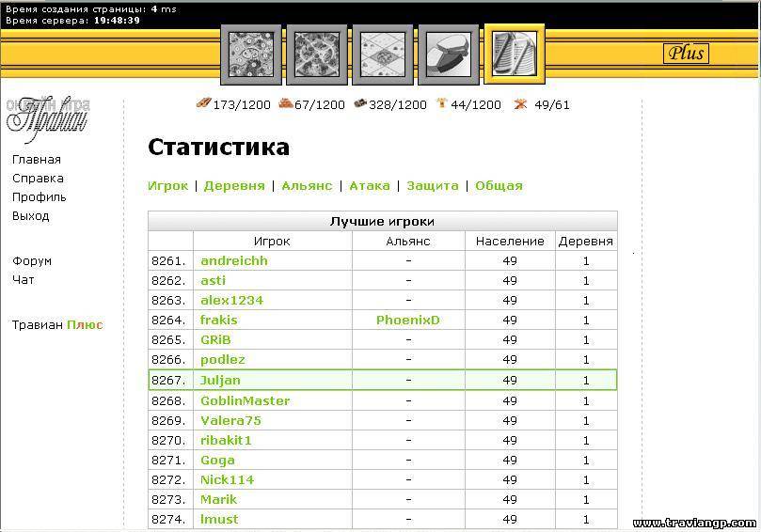Open the village center icon
This screenshot has height=532, width=761.
point(317,55)
